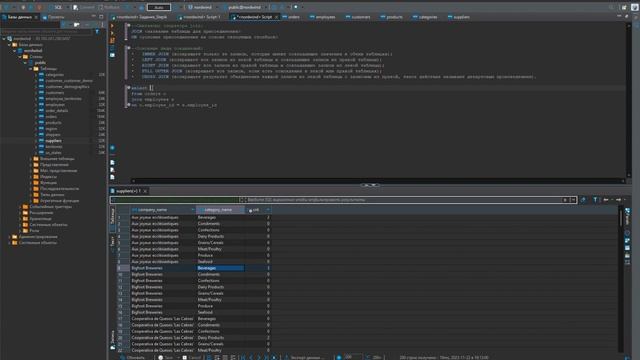
Task: Open the orders table tab
Action: pos(291,17)
